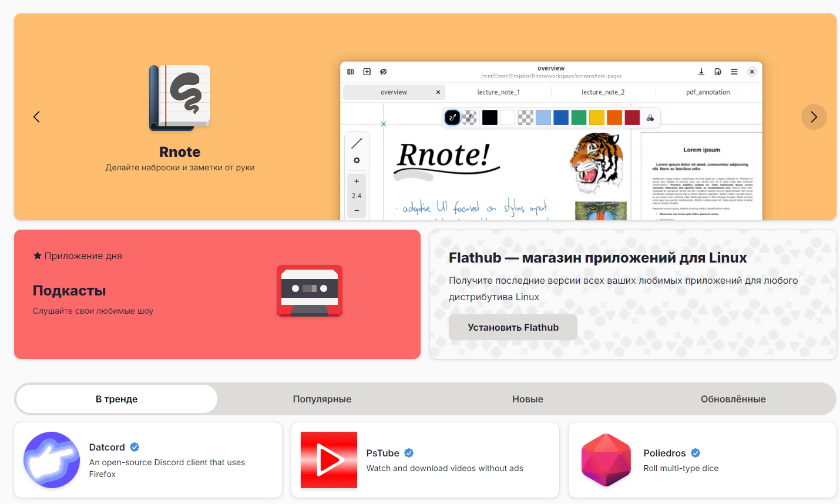Open the Poliedros app name
Viewport: 840px width, 504px height.
(x=665, y=453)
